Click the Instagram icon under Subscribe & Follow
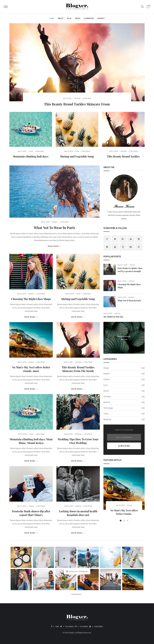Viewport: 154px width, 644px height. click(123, 247)
